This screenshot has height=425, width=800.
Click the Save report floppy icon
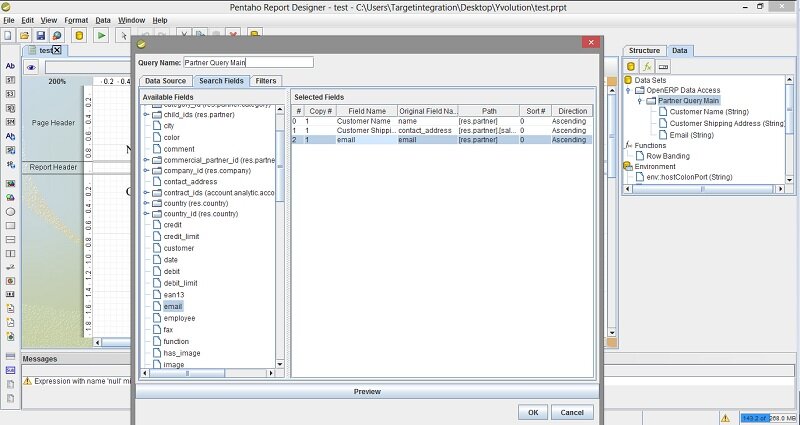[40, 35]
